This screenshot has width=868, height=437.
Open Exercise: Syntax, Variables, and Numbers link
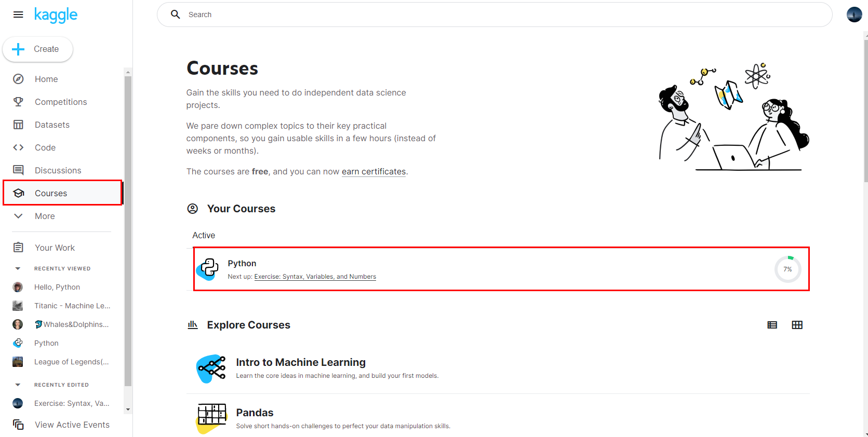tap(315, 277)
